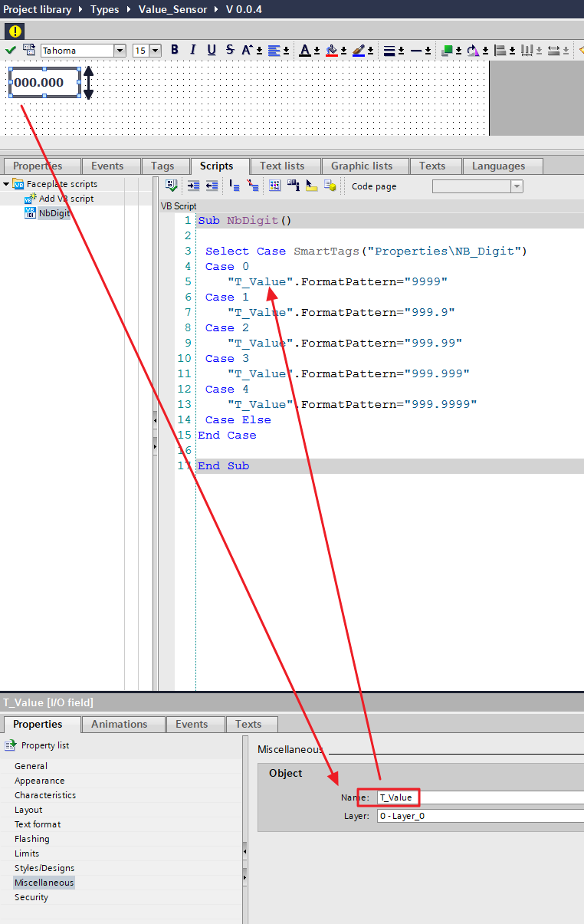Switch to the Text lists tab
Screen dimensions: 584x924
[x=282, y=166]
